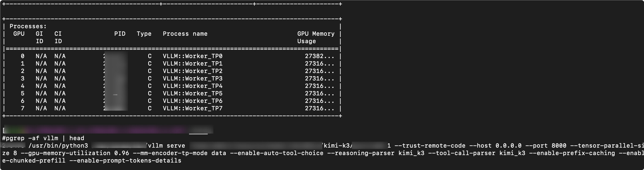Image resolution: width=644 pixels, height=170 pixels.
Task: Click the Process name column header
Action: pyautogui.click(x=185, y=34)
